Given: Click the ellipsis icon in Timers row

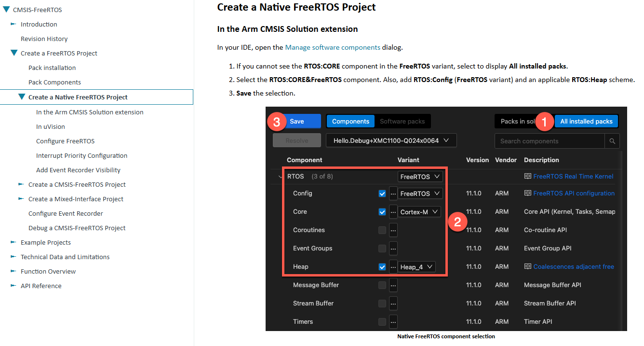Looking at the screenshot, I should coord(393,322).
